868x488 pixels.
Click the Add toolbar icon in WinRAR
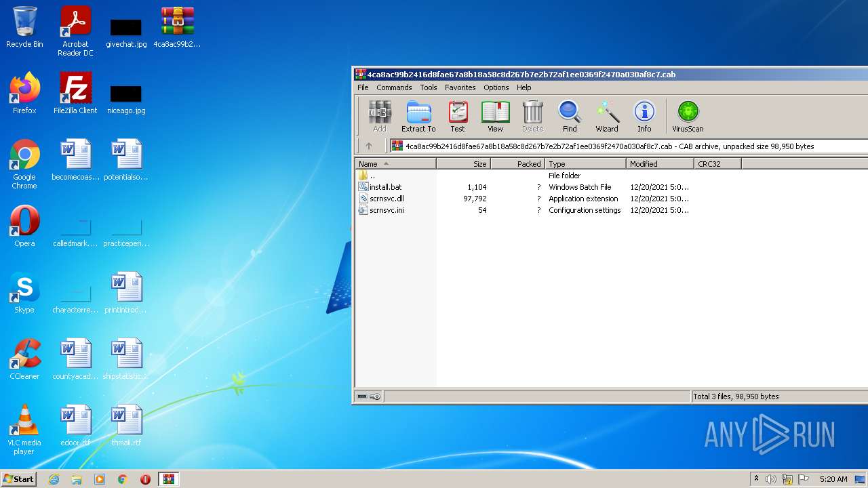[379, 117]
